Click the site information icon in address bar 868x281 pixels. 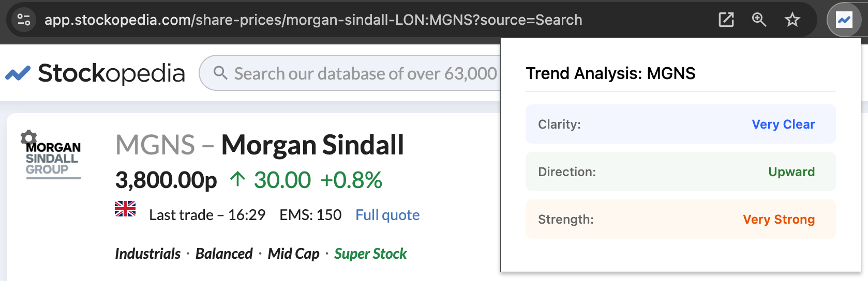click(x=24, y=20)
